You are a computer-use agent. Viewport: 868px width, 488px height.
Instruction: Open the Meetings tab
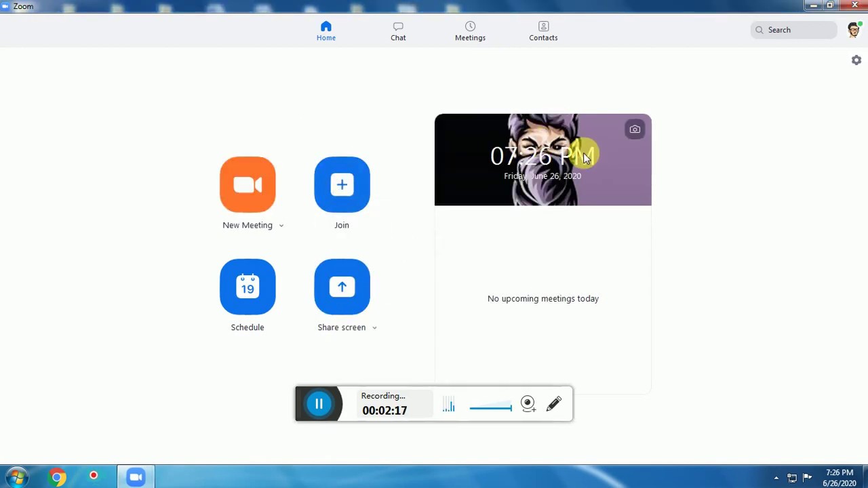point(470,30)
